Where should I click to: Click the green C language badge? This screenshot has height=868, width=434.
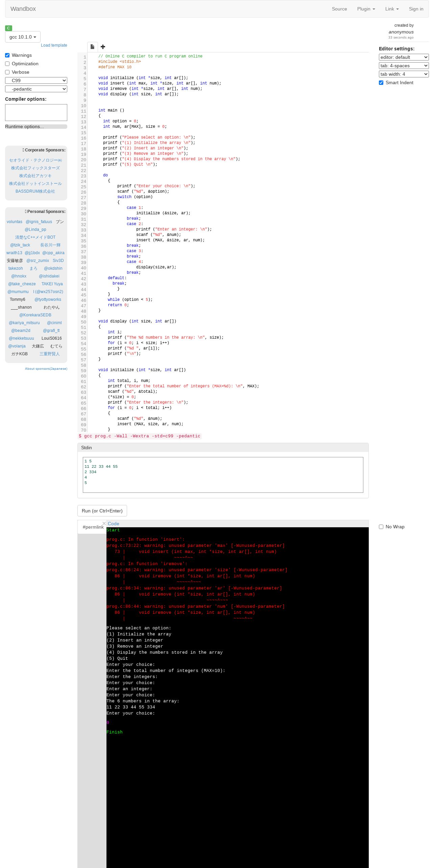(x=8, y=28)
